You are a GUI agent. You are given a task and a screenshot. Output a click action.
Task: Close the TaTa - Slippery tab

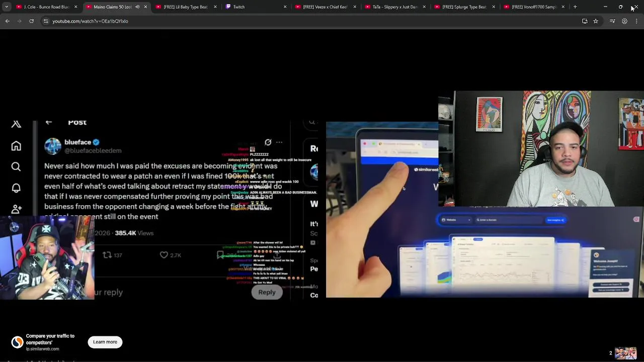coord(424,7)
